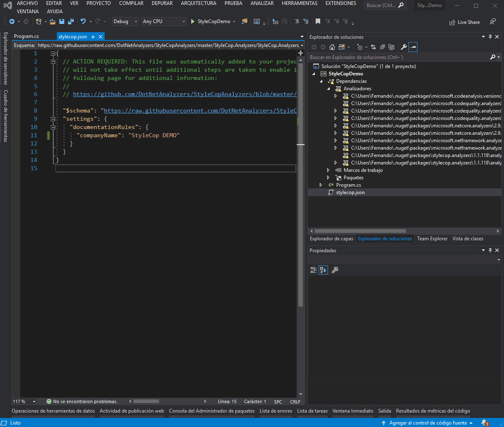Open the Any CPU platform dropdown
Image resolution: width=504 pixels, height=427 pixels.
point(164,21)
